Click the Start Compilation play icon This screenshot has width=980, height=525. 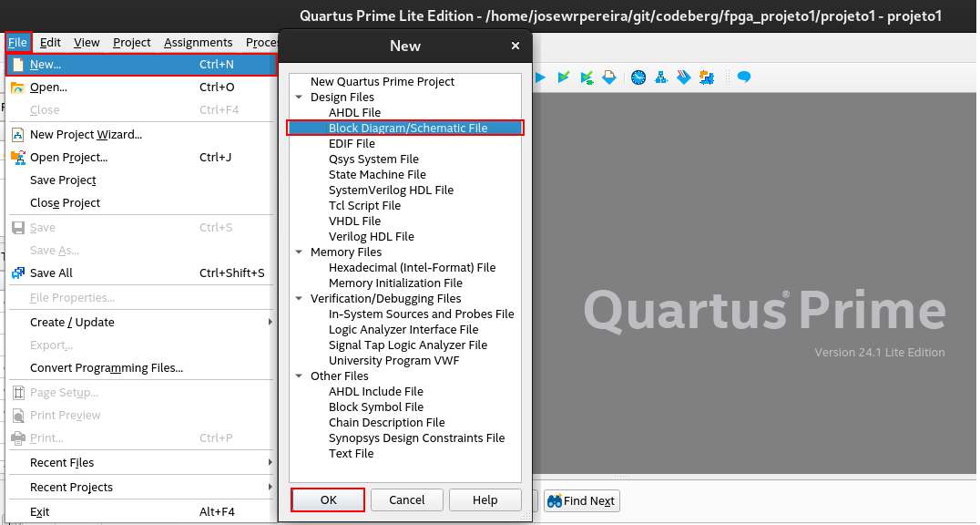click(540, 77)
